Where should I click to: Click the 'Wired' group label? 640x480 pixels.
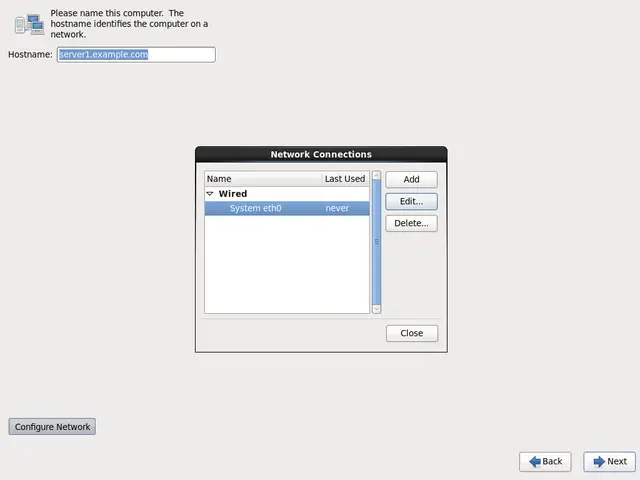point(233,193)
